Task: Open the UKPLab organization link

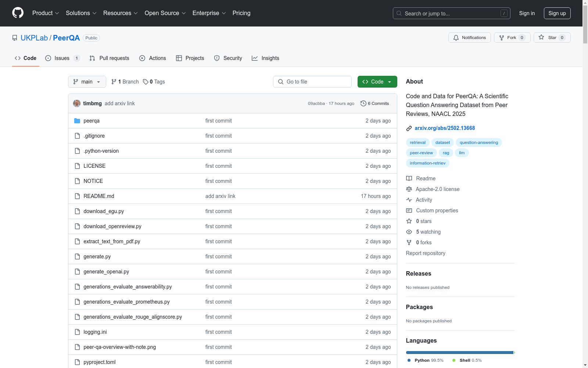Action: coord(34,38)
